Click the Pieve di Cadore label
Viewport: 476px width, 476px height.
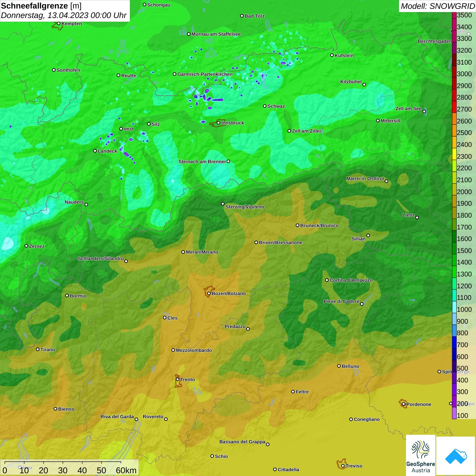click(x=341, y=301)
